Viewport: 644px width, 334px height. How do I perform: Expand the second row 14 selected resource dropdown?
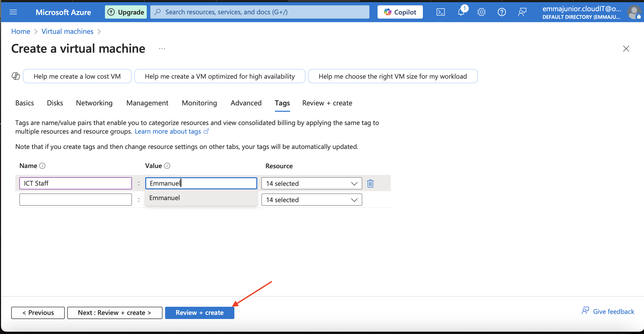pos(312,200)
